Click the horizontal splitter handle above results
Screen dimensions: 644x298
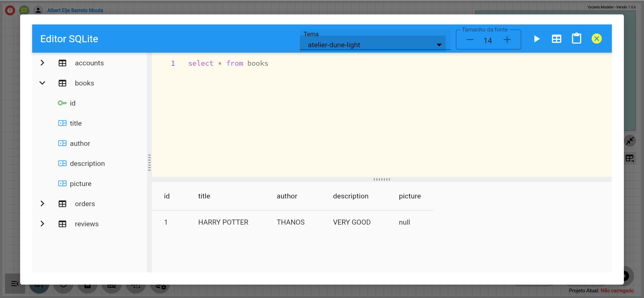coord(382,179)
